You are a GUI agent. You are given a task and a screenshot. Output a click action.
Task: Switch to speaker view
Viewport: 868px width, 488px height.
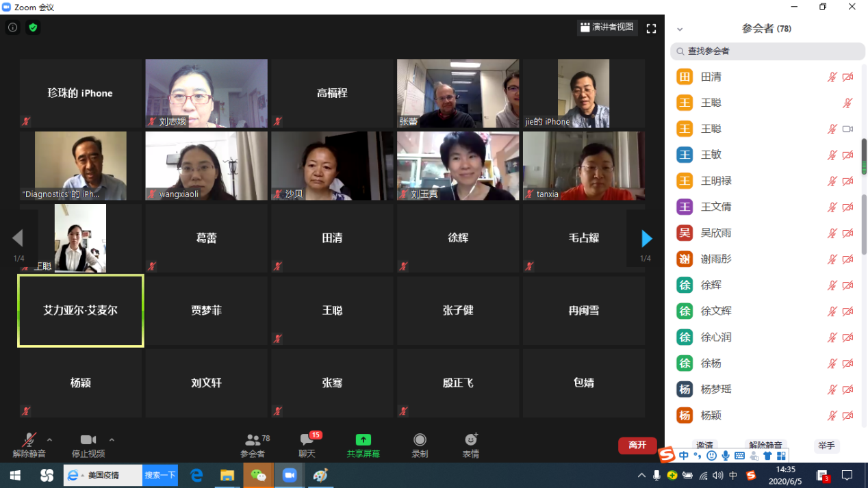[x=607, y=27]
